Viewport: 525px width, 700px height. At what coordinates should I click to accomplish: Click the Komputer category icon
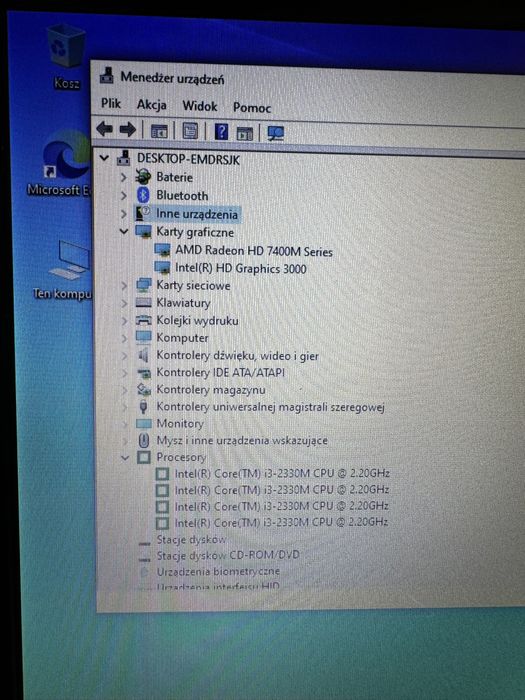(143, 337)
